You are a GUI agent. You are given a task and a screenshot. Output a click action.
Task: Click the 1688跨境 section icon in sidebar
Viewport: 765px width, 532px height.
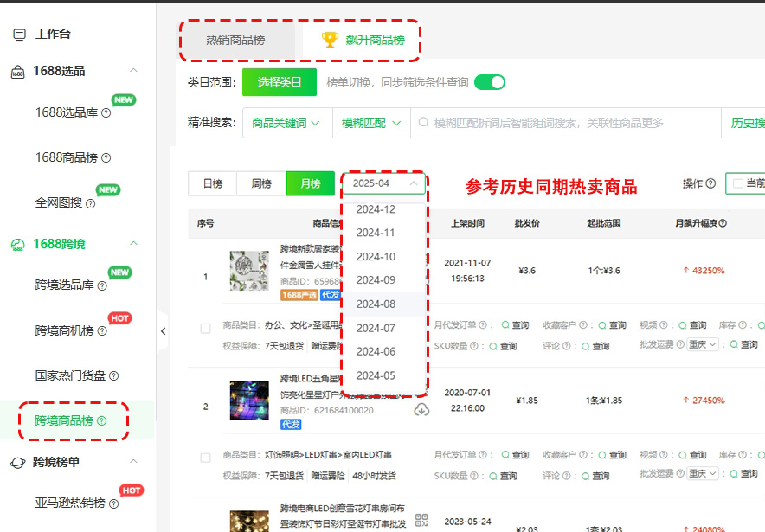[20, 243]
